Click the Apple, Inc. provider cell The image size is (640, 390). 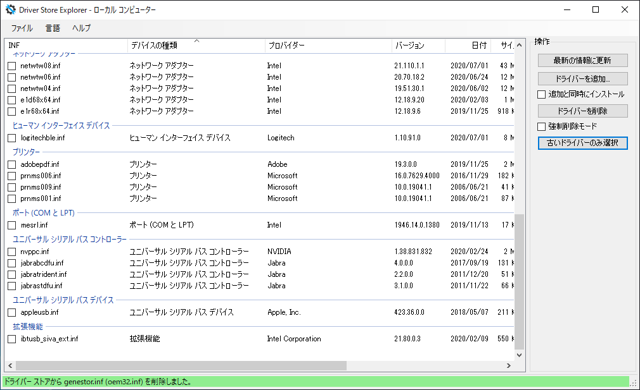[x=284, y=312]
